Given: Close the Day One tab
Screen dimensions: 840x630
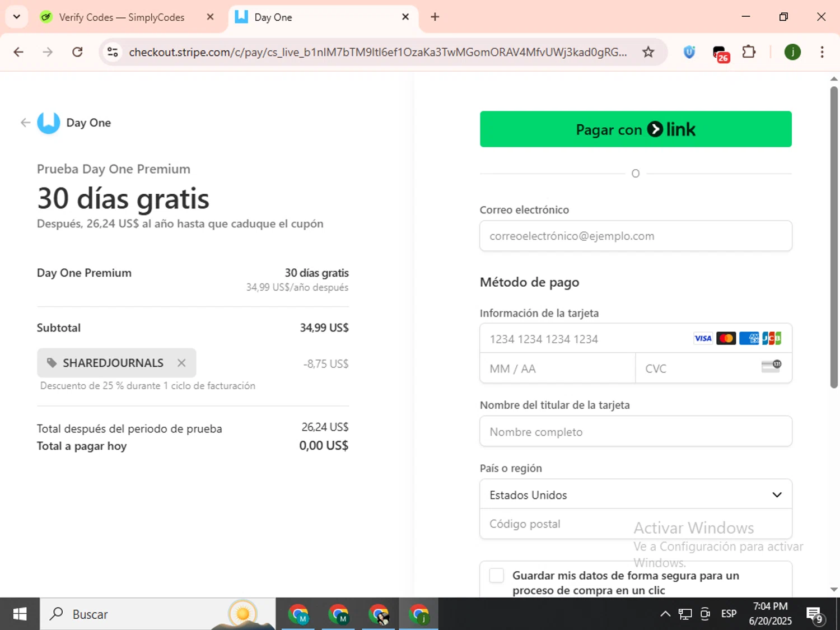Looking at the screenshot, I should pos(405,17).
